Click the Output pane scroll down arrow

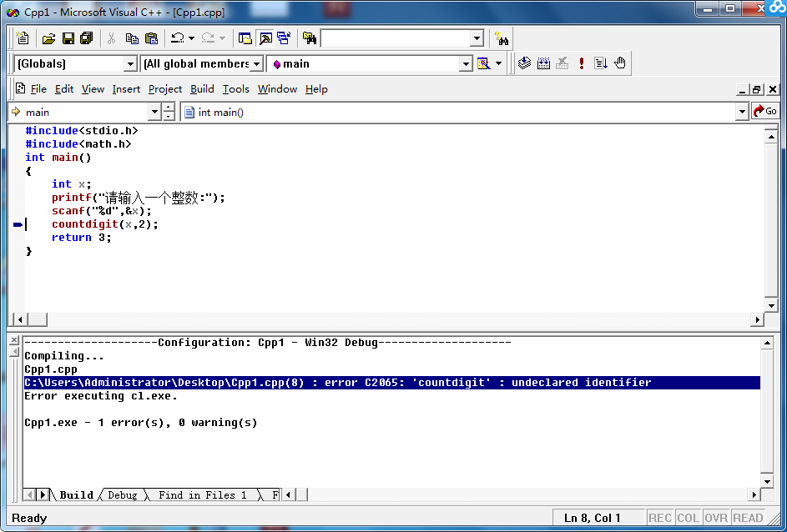[766, 482]
